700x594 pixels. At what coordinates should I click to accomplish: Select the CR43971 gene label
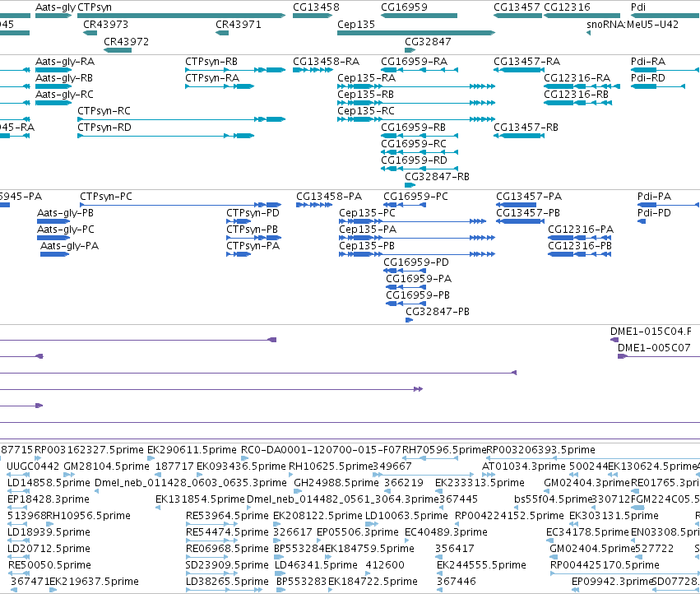tap(239, 25)
